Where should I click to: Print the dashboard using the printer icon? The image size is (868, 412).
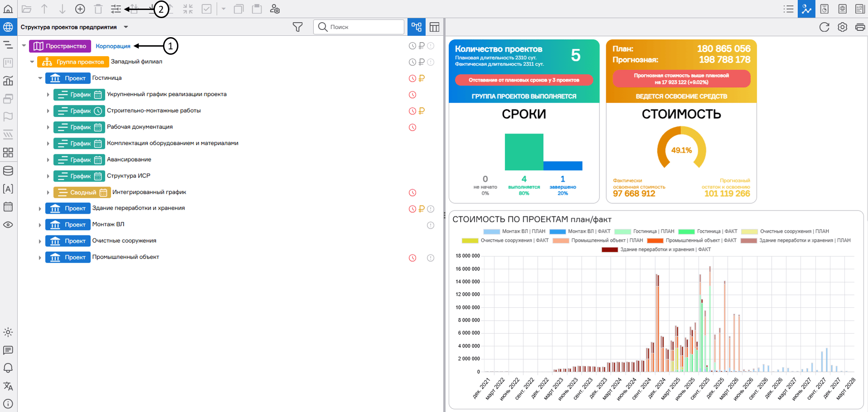click(x=860, y=27)
